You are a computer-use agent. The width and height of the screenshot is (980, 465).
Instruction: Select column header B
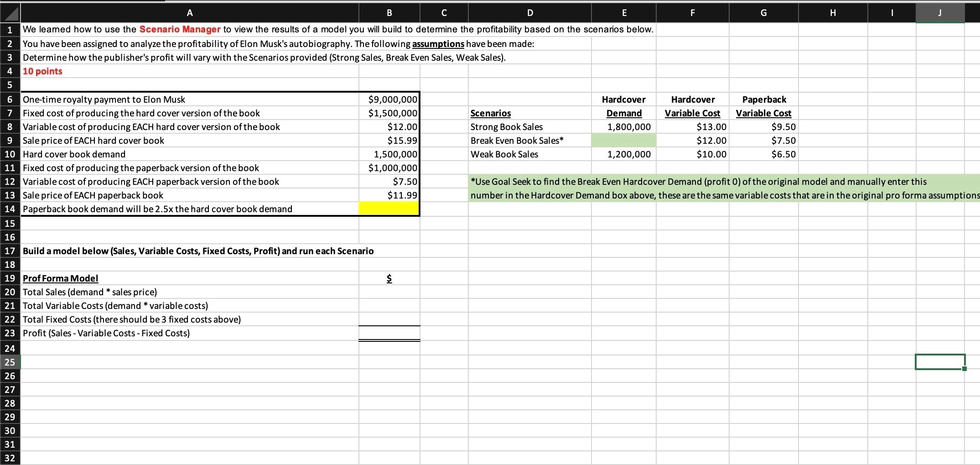coord(389,12)
